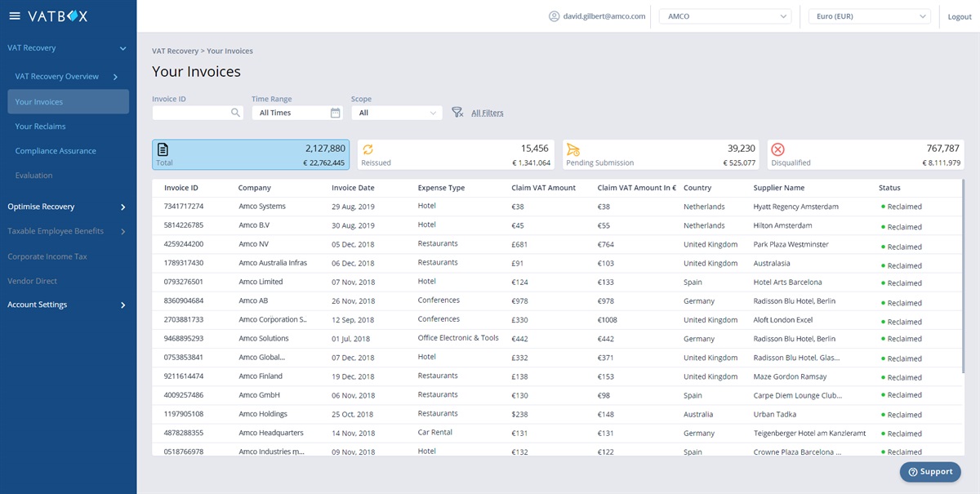Open the Time Range All Times picker
This screenshot has height=494, width=980.
tap(297, 113)
